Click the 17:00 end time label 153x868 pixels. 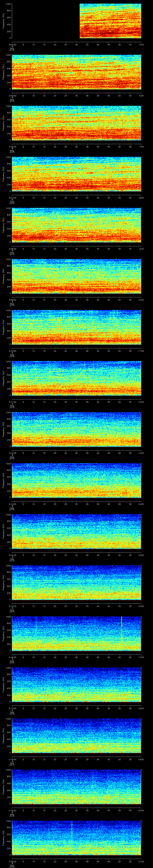point(141,657)
